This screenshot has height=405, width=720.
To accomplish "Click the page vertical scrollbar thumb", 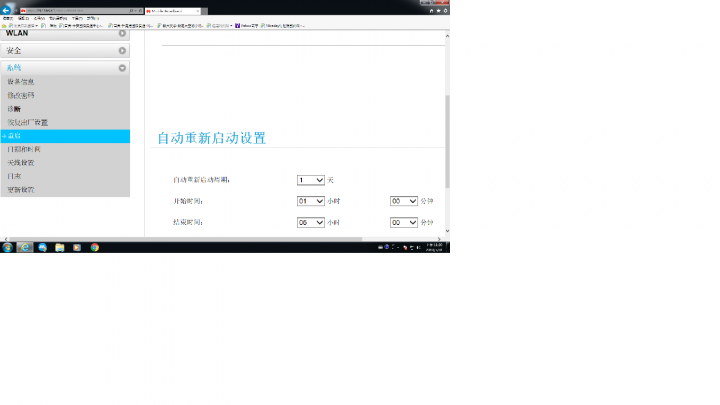I will (x=447, y=141).
